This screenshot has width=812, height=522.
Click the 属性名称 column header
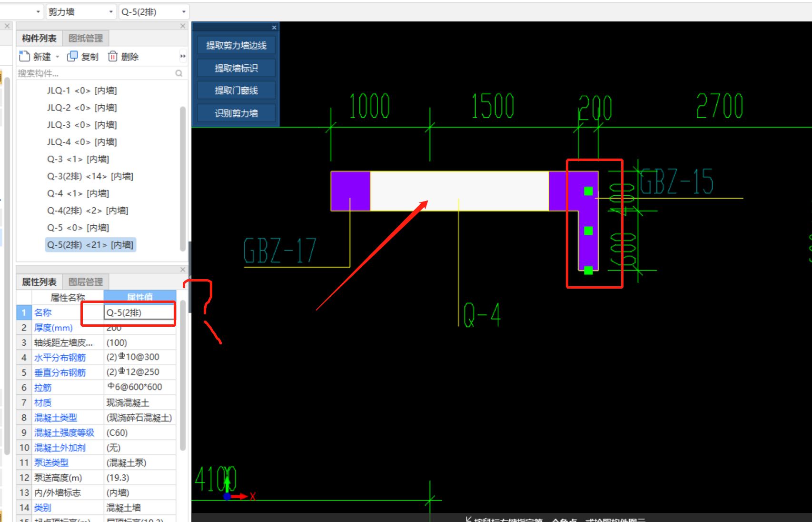pyautogui.click(x=68, y=297)
